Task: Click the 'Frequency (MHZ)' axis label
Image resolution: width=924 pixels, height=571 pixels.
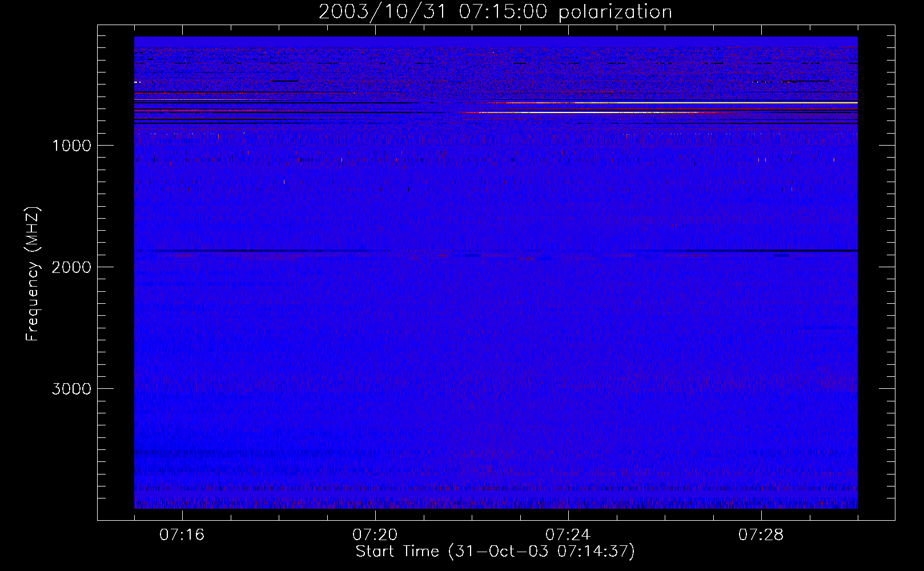Action: pos(33,274)
